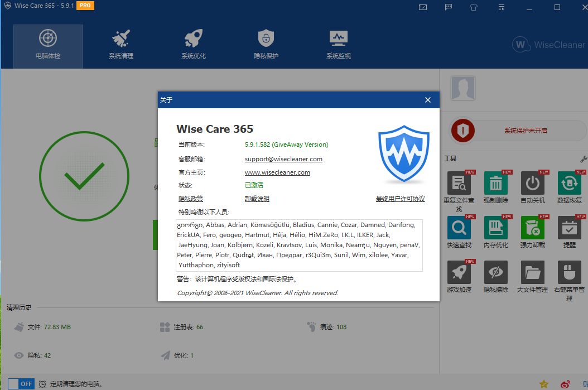Open 最终用户许可协议 license agreement link
Screen dimensions: 588x390
[x=400, y=199]
